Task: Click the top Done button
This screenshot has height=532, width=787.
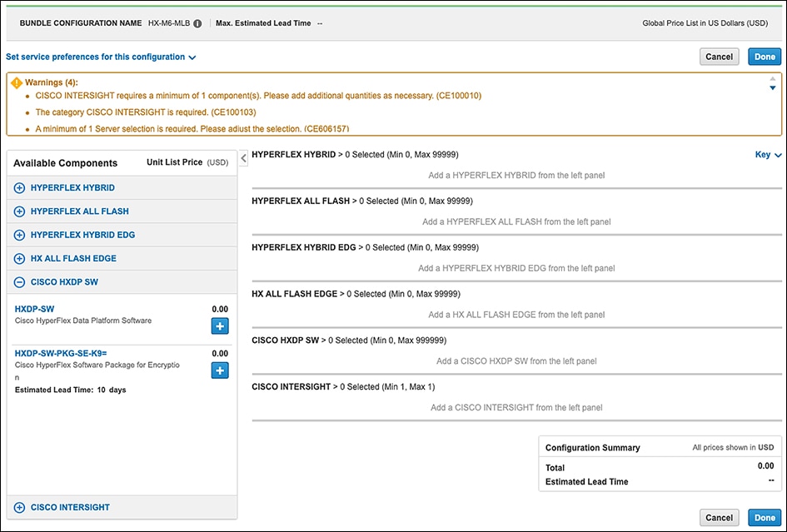Action: (x=764, y=57)
